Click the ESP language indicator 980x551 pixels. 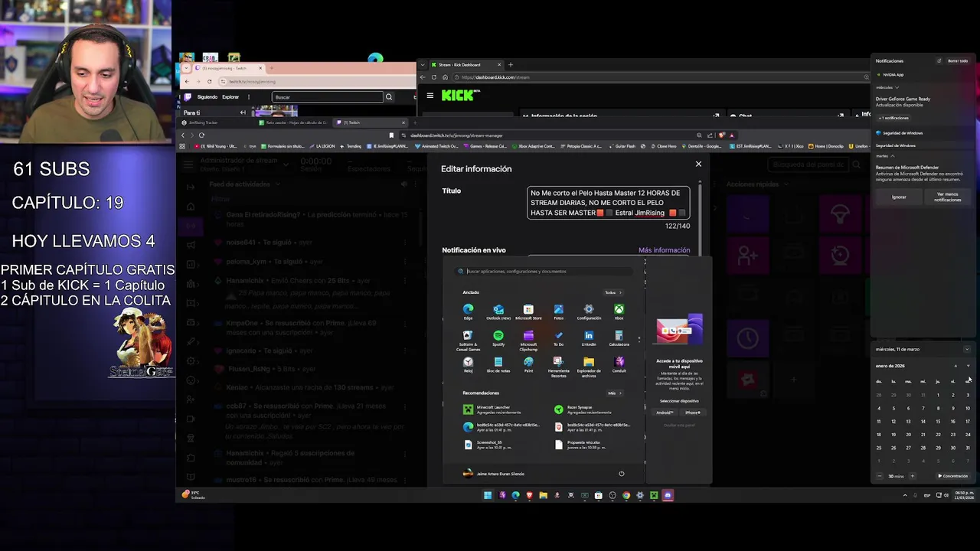927,495
